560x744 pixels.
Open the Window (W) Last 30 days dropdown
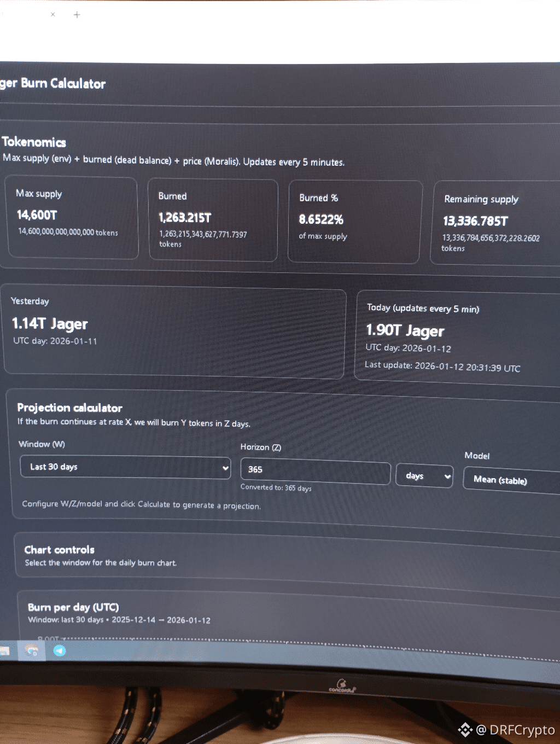125,467
